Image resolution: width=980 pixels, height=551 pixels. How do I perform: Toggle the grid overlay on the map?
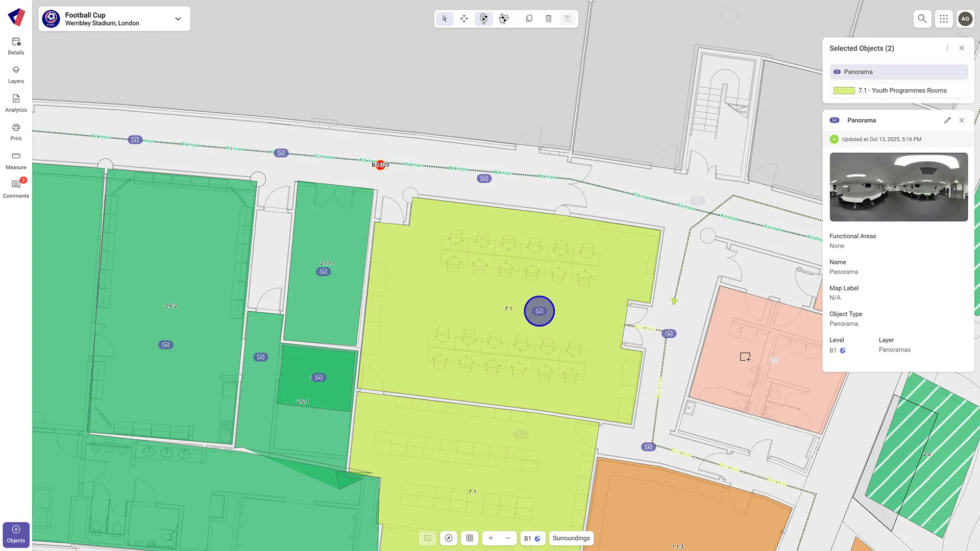[470, 538]
